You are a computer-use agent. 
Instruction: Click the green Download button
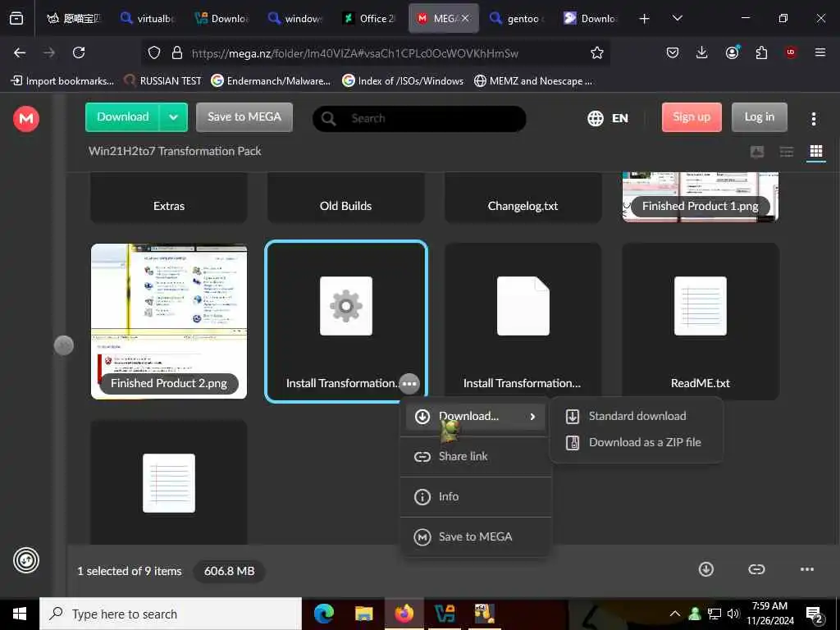pos(123,116)
